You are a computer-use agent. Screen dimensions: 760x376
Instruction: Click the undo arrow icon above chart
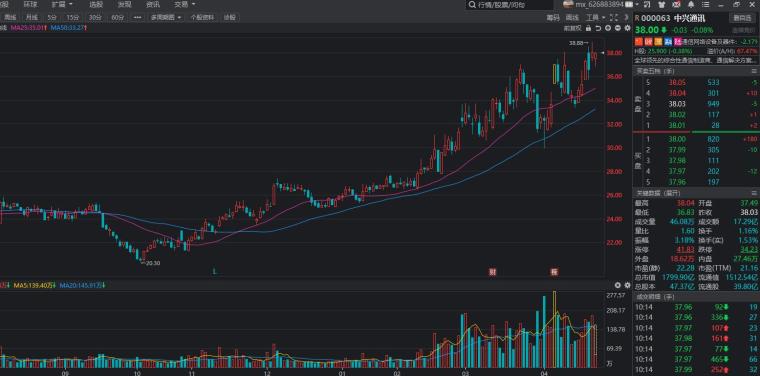(598, 28)
